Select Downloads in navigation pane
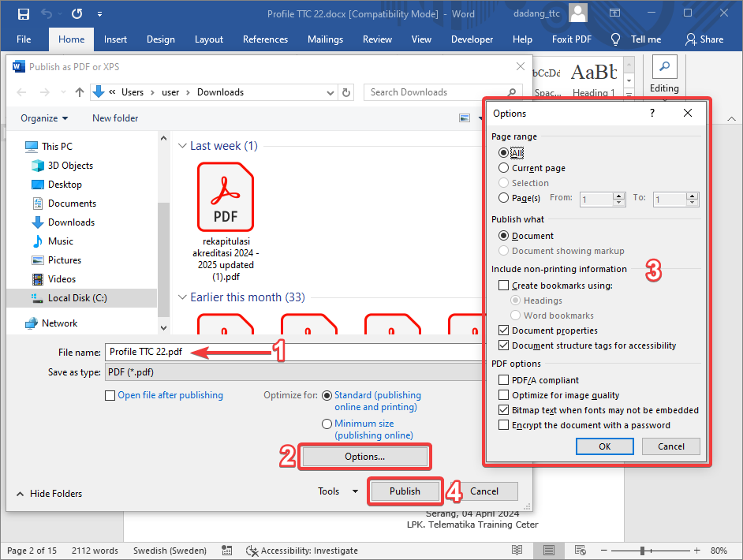This screenshot has height=560, width=743. (x=63, y=222)
